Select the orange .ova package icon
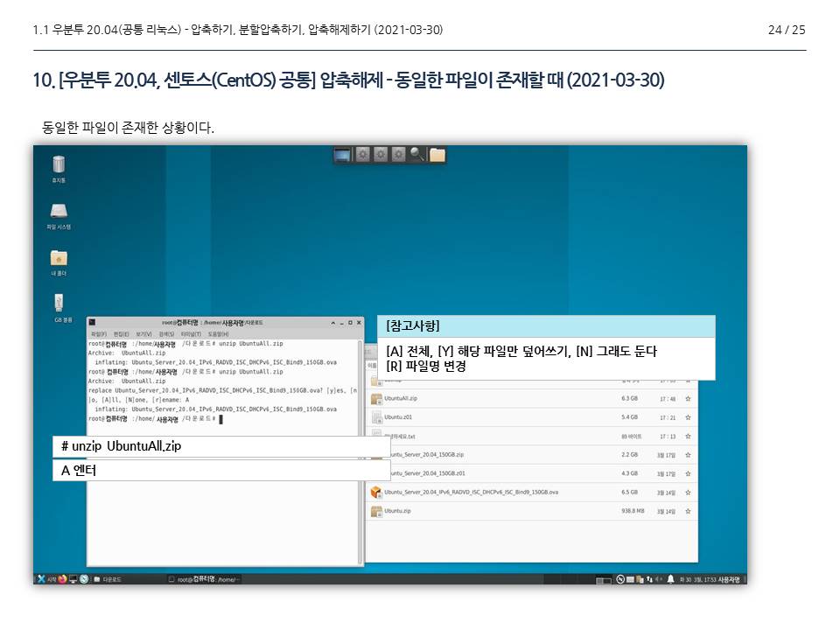This screenshot has width=840, height=630. (x=376, y=493)
